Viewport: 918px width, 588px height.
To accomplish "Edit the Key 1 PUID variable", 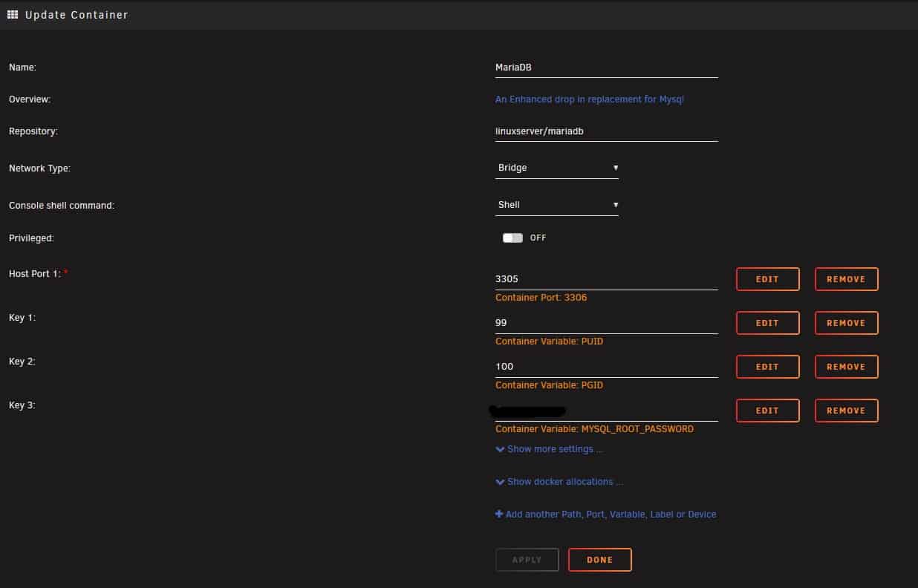I will [x=768, y=323].
